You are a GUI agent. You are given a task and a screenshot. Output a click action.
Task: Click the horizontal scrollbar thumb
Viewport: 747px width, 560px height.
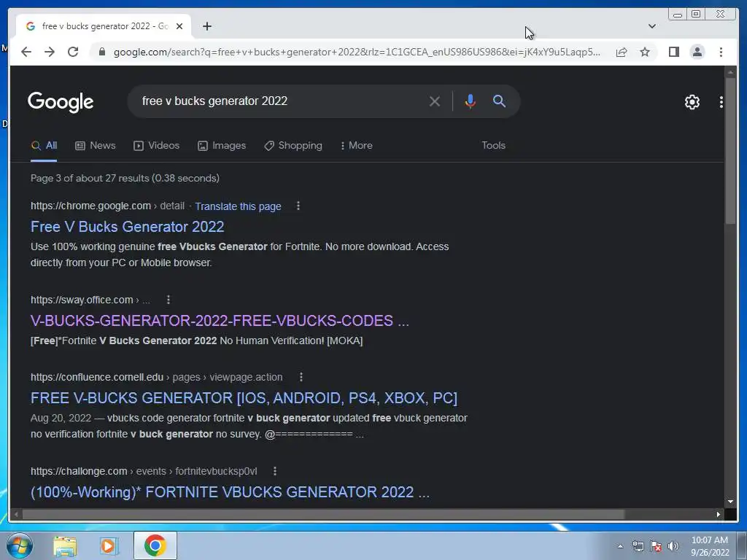[323, 514]
